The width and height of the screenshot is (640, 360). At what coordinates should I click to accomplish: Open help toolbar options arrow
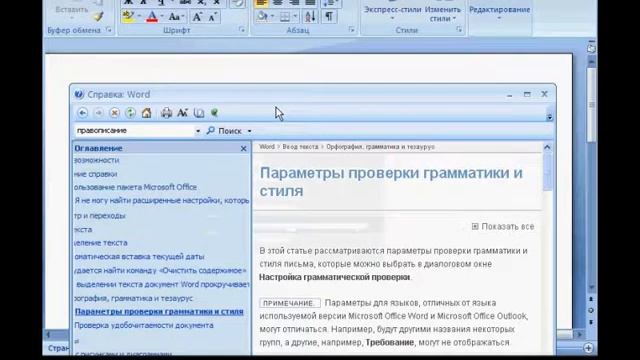click(x=549, y=117)
